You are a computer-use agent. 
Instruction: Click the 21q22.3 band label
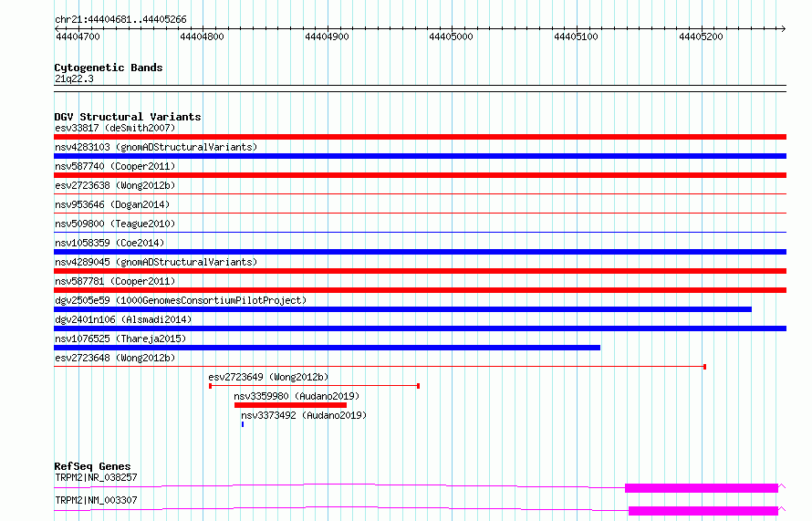pos(74,78)
